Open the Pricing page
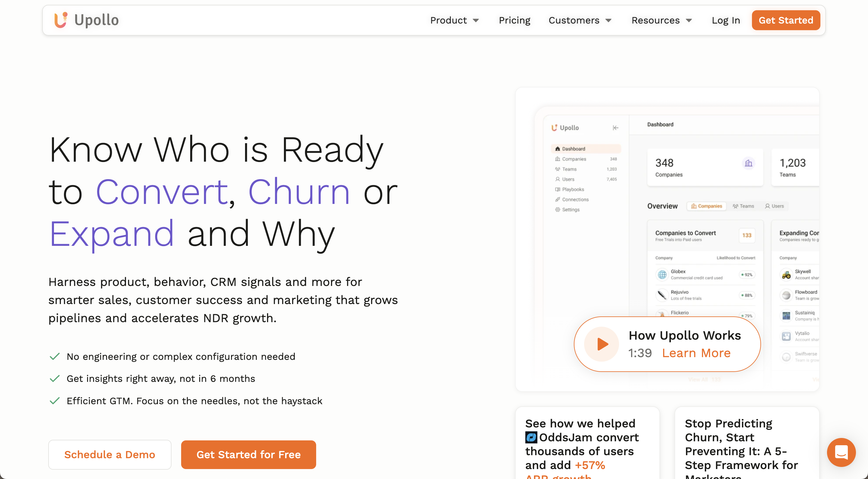Image resolution: width=868 pixels, height=479 pixels. [x=514, y=20]
